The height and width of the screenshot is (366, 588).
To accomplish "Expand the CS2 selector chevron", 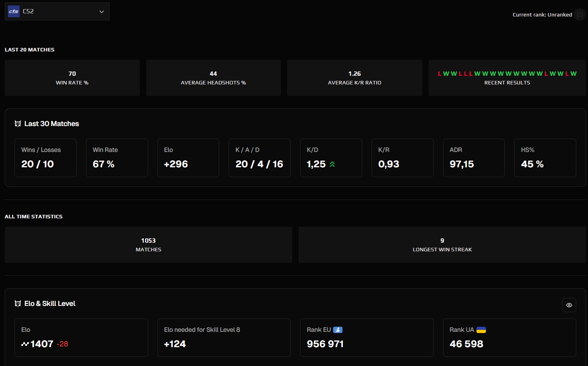I will click(x=101, y=11).
